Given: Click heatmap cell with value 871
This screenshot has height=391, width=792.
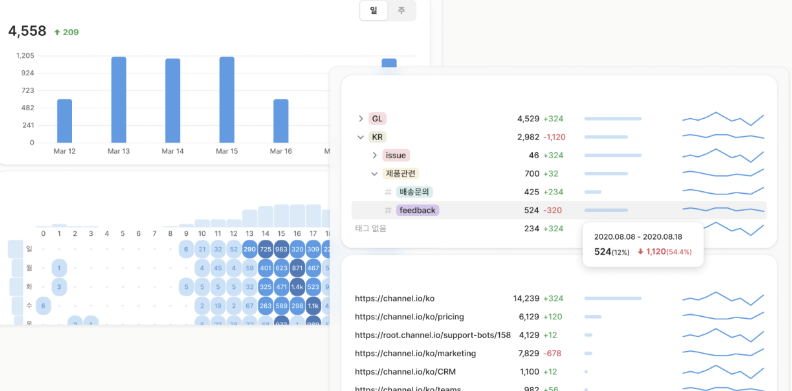Looking at the screenshot, I should tap(298, 268).
